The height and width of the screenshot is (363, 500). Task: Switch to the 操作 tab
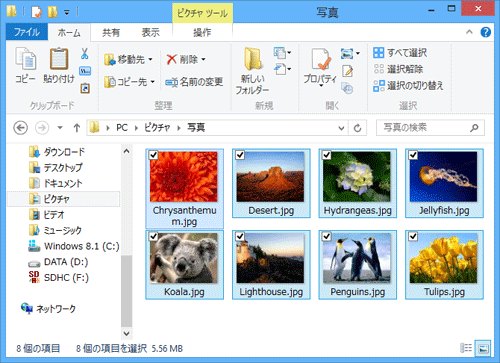[202, 33]
